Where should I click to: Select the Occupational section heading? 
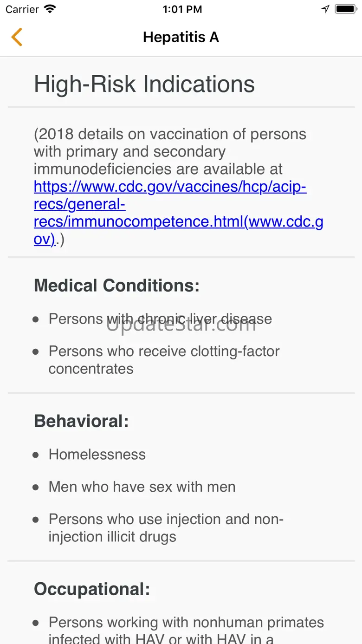[92, 589]
